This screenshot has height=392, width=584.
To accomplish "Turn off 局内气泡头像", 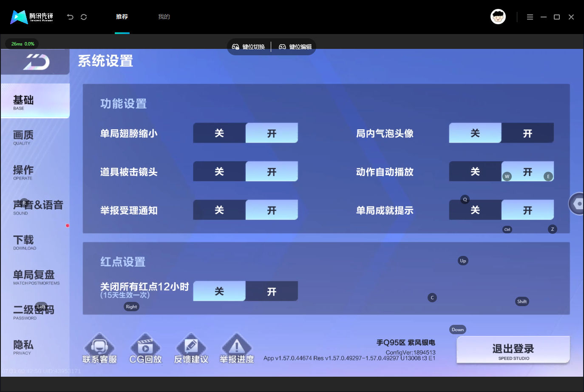I will (475, 133).
